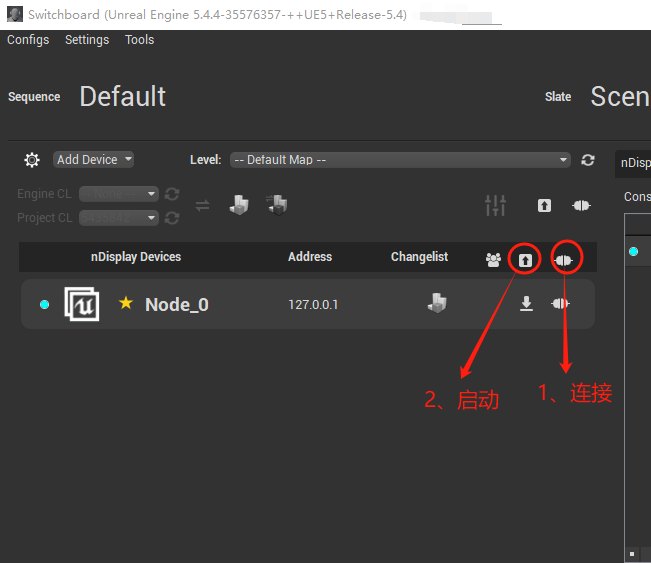Click the multiuser people icon in header

coord(493,260)
